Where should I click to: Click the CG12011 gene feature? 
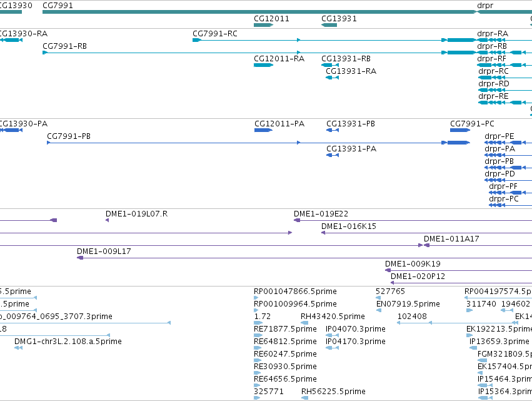[x=264, y=25]
